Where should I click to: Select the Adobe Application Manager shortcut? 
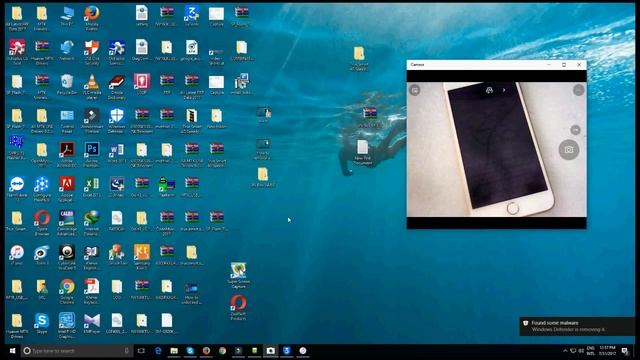[x=67, y=189]
